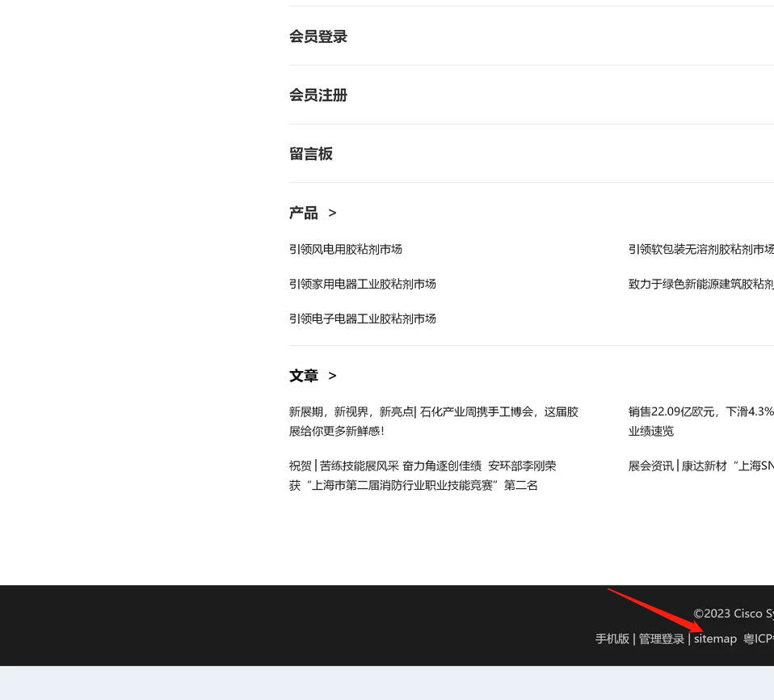Switch to 手机版 in footer
Viewport: 774px width, 700px height.
pyautogui.click(x=612, y=639)
